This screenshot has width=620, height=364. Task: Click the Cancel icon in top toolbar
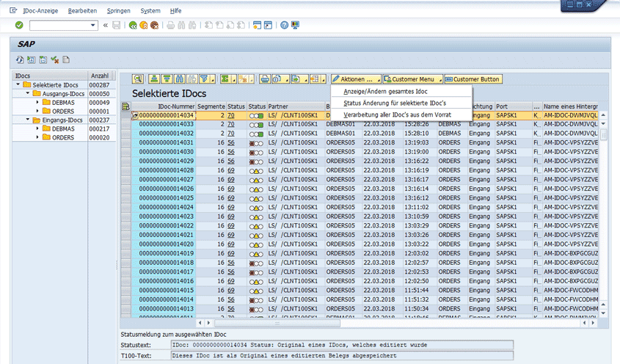(x=154, y=26)
